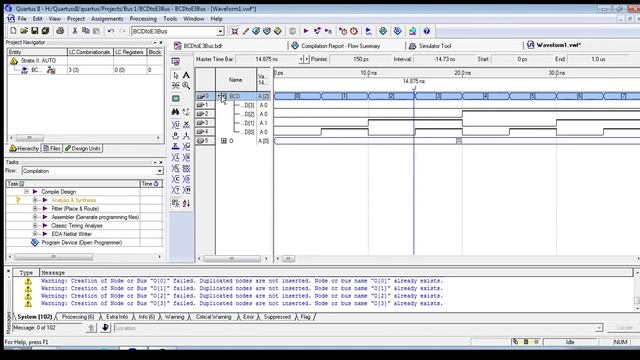This screenshot has height=360, width=640.
Task: Click the Locate button
Action: (x=624, y=328)
